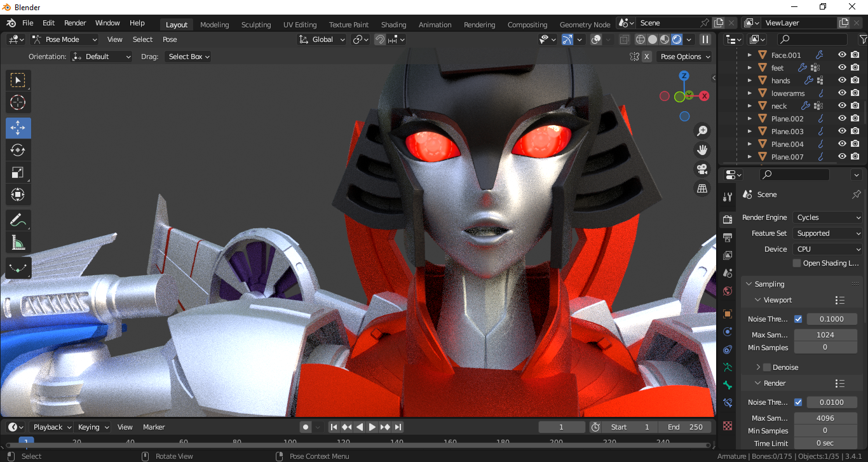868x462 pixels.
Task: Switch to the Modeling workspace tab
Action: [215, 25]
